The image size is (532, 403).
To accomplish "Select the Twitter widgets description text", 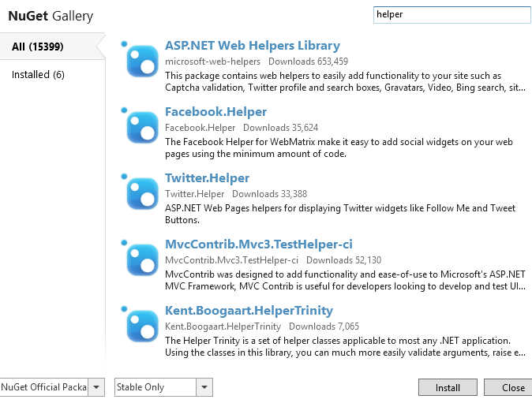I will (x=340, y=214).
